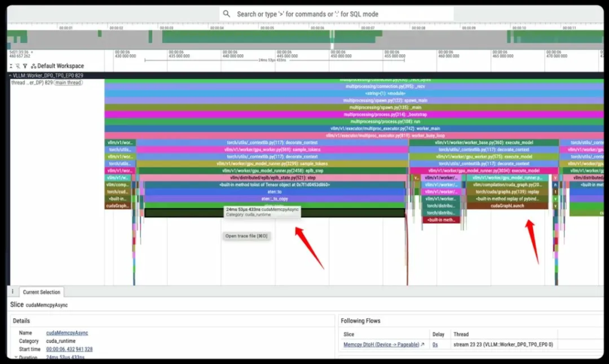Select the gpu_model_runner.py(2458): eplb_step slice
Image resolution: width=609 pixels, height=364 pixels.
[272, 171]
